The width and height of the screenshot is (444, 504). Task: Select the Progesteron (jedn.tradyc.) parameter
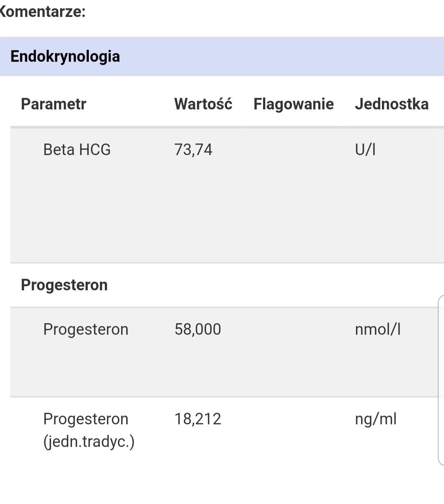click(88, 430)
